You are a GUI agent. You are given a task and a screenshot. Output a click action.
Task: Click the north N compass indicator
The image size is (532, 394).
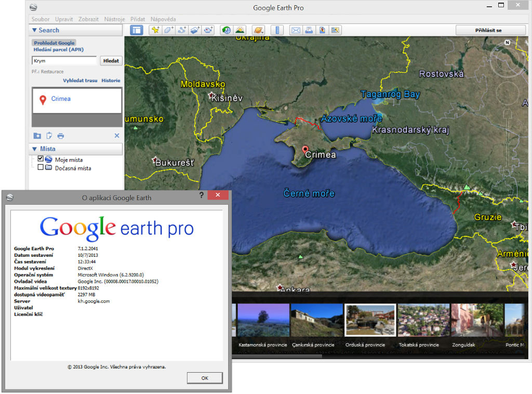(x=507, y=43)
